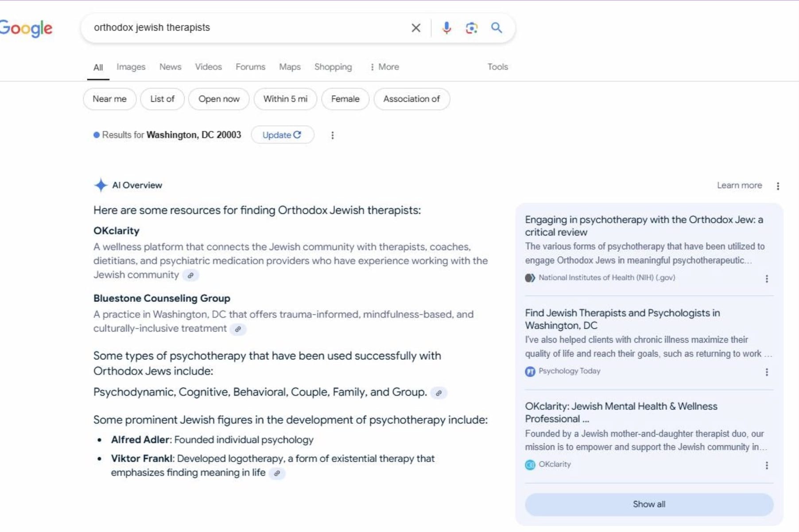Open source link icon after OKclarity description
The width and height of the screenshot is (799, 532).
[x=190, y=275]
